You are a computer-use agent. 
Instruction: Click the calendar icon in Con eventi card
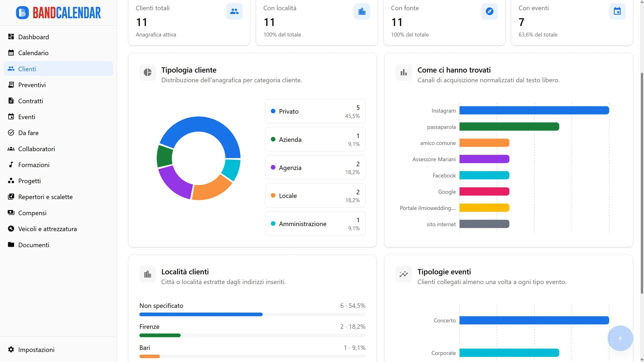(617, 12)
